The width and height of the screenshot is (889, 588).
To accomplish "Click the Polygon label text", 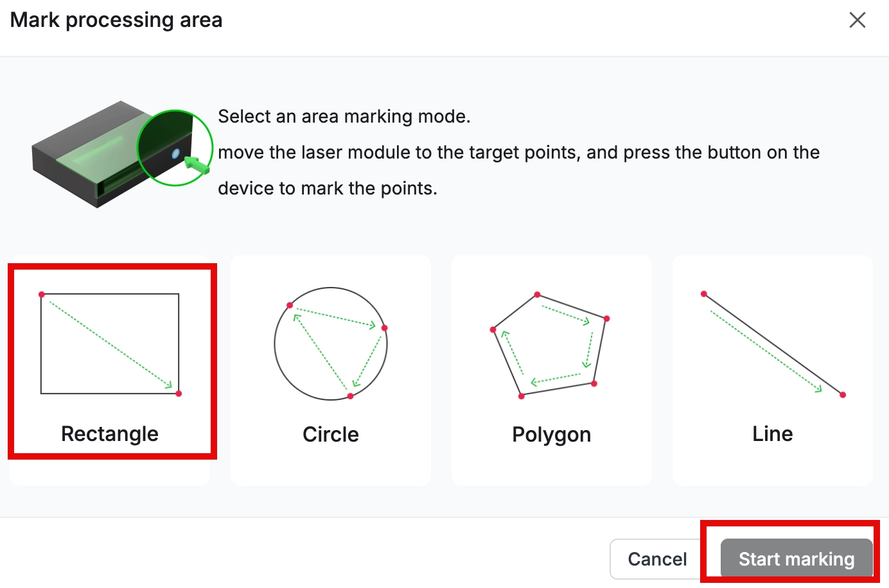I will tap(551, 435).
